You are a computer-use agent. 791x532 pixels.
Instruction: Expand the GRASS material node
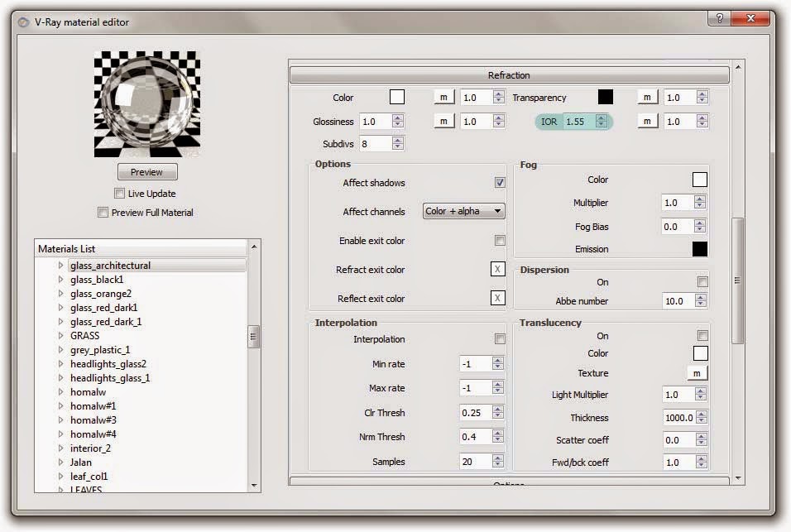(x=60, y=335)
